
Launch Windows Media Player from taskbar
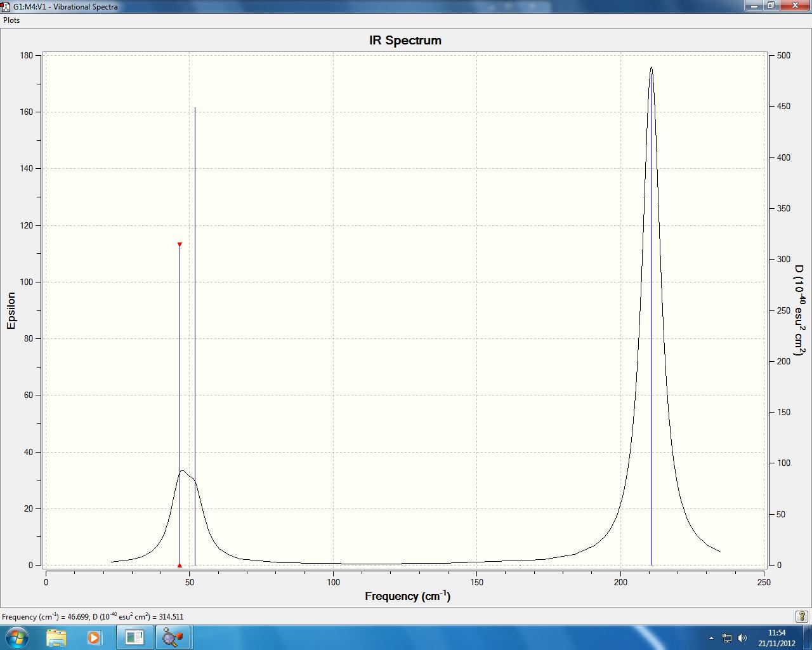click(95, 637)
